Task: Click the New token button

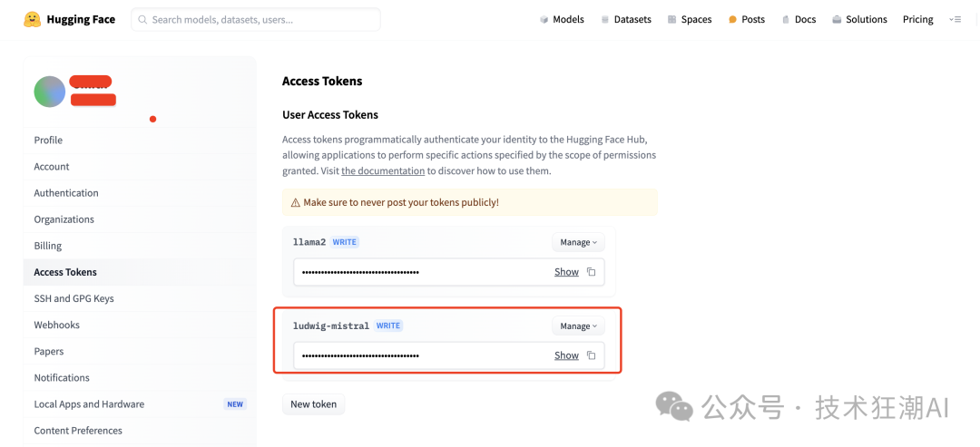Action: (313, 404)
